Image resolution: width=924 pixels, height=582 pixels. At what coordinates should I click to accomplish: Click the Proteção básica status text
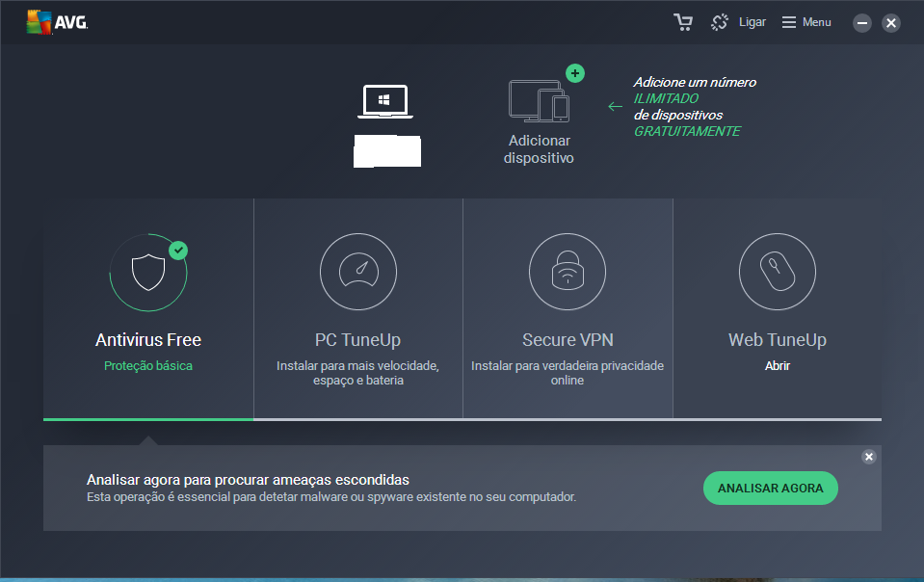point(148,366)
